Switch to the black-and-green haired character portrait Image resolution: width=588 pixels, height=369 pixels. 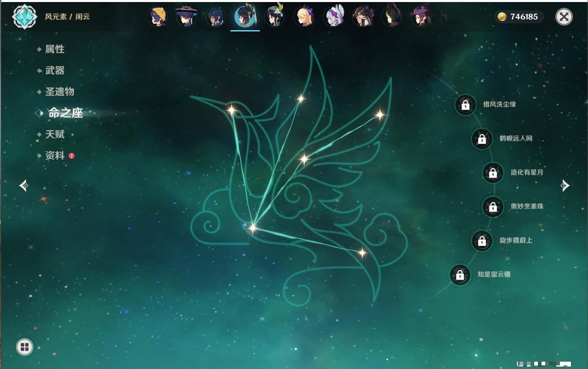point(392,16)
